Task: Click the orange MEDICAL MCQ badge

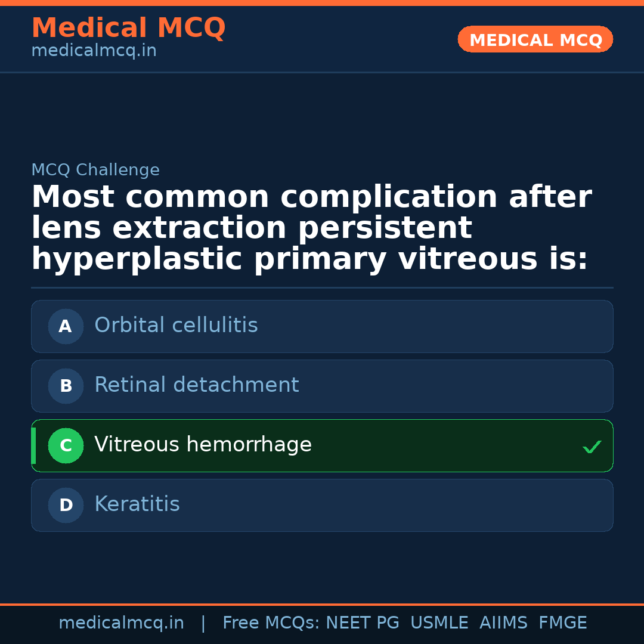Action: coord(535,39)
